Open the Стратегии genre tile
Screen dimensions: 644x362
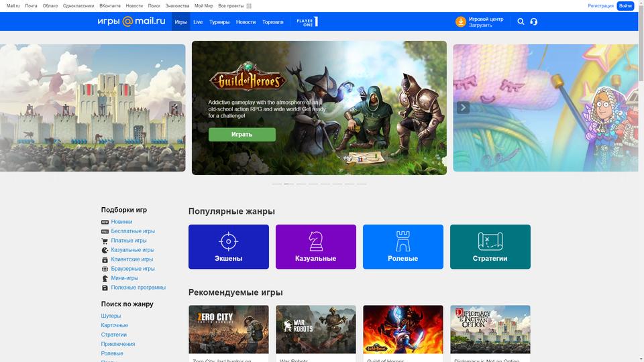pos(490,247)
